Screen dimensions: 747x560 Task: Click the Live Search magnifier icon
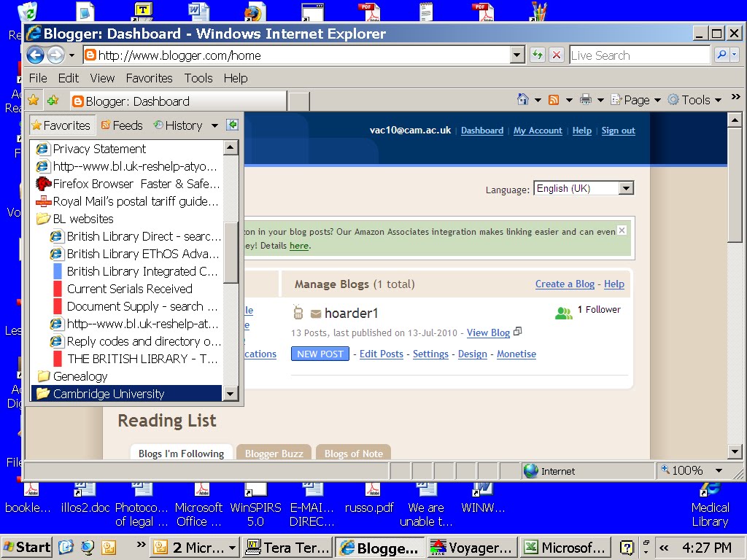[x=721, y=55]
